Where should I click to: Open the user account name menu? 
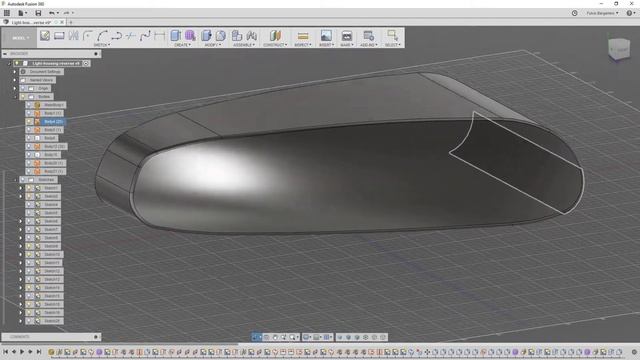[602, 13]
